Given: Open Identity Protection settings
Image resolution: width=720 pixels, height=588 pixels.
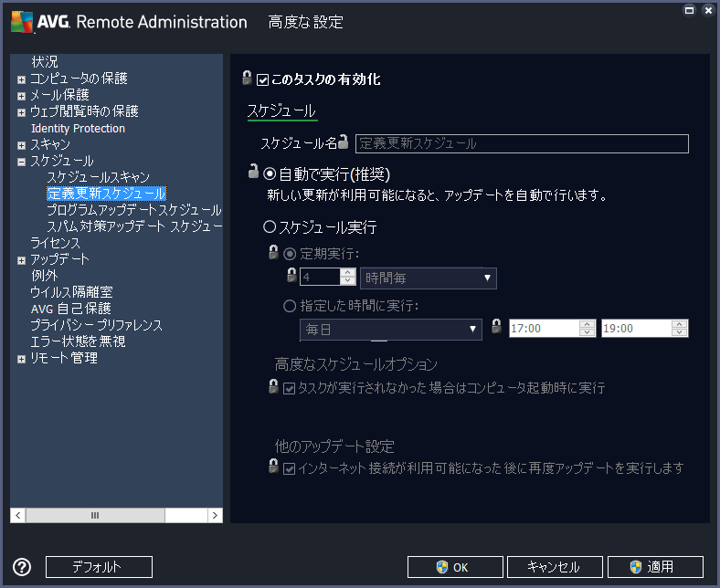Looking at the screenshot, I should point(78,129).
